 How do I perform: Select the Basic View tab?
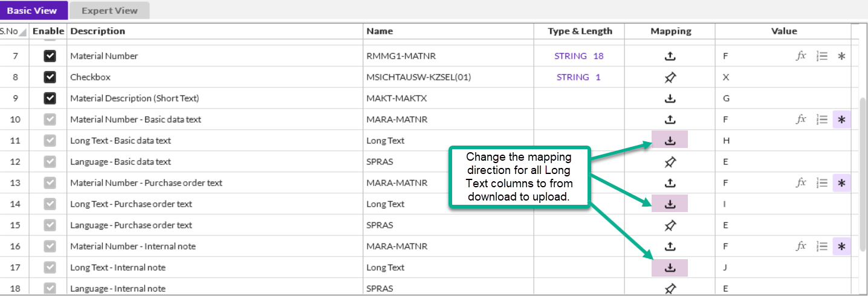tap(32, 10)
